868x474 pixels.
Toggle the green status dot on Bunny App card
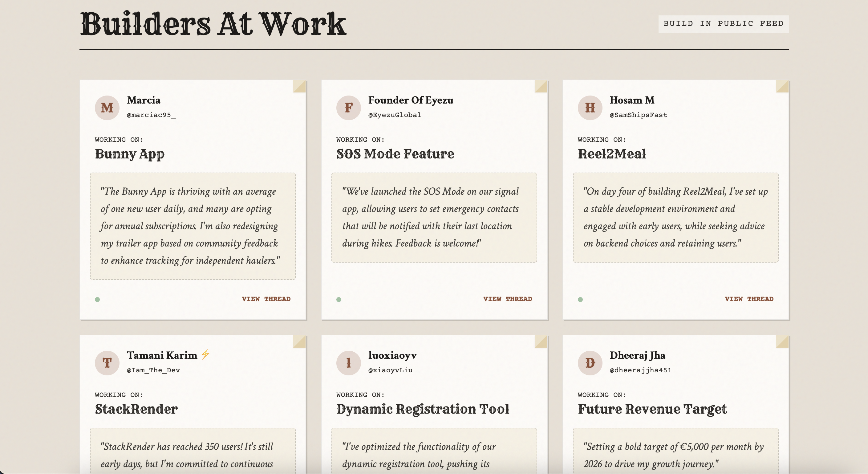point(97,299)
